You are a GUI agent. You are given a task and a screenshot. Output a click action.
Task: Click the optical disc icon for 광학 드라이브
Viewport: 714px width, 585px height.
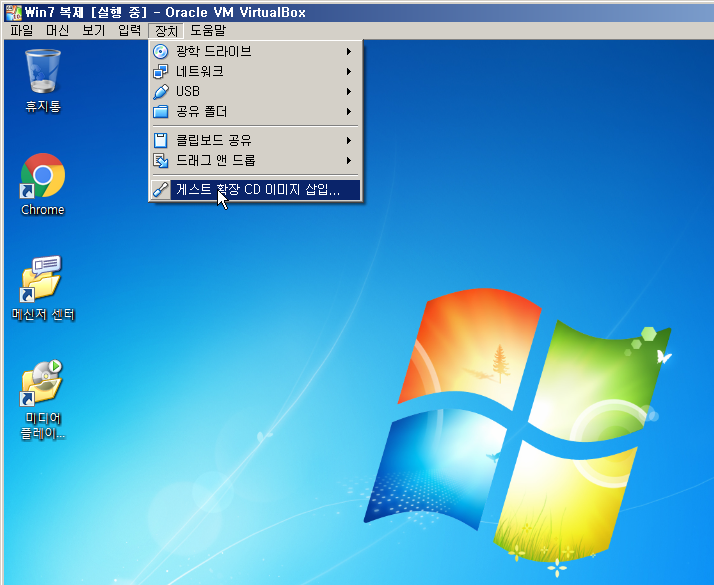tap(160, 51)
